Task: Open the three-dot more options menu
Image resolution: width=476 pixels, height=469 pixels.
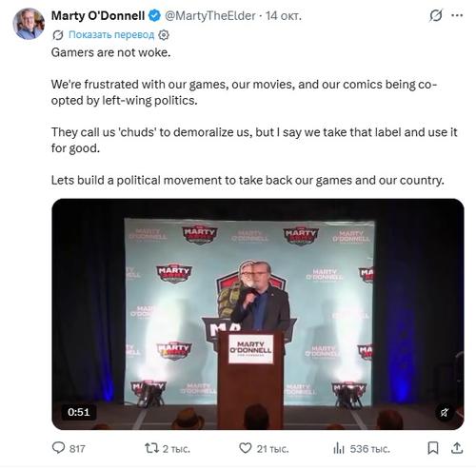Action: (x=457, y=15)
